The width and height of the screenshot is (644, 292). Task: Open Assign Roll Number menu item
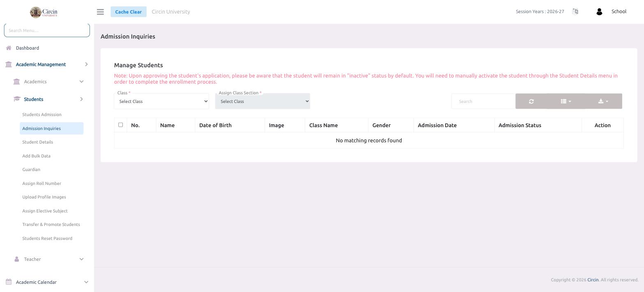click(x=42, y=183)
